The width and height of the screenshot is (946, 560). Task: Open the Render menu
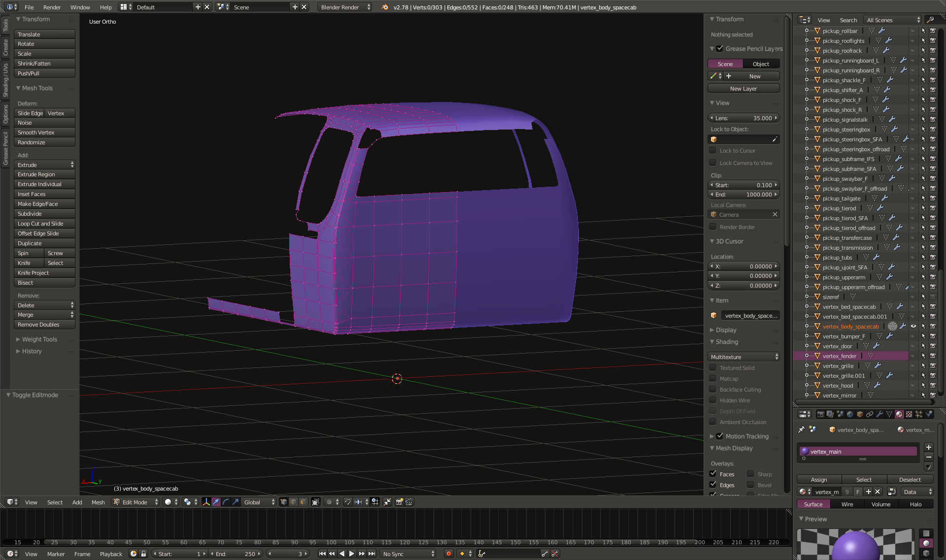pyautogui.click(x=52, y=7)
